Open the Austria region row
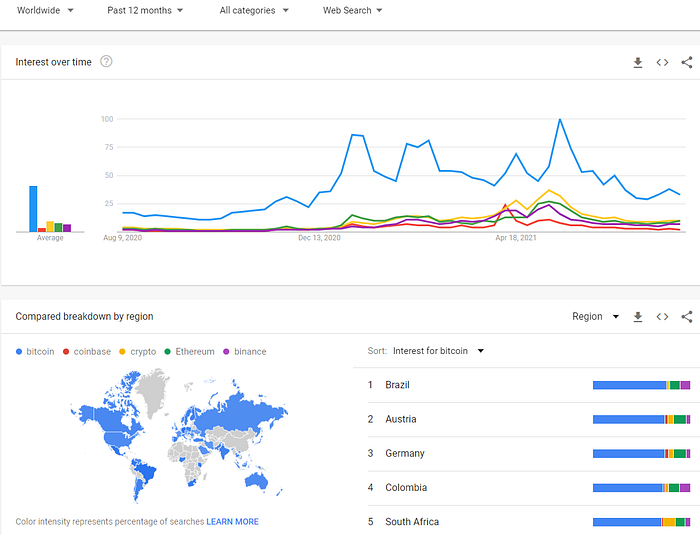Image resolution: width=700 pixels, height=535 pixels. click(x=529, y=419)
